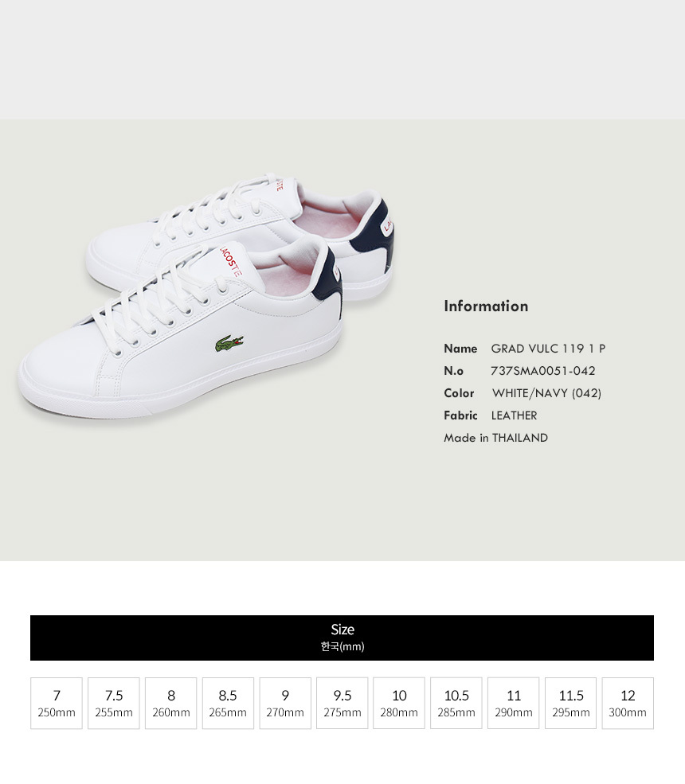Pick the 8.5 265mm size box

[228, 703]
